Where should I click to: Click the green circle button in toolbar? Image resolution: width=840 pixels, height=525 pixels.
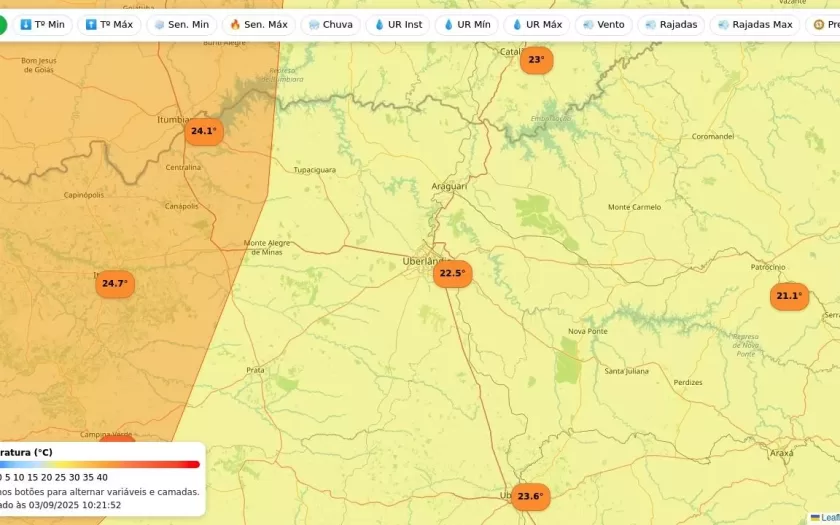click(3, 25)
